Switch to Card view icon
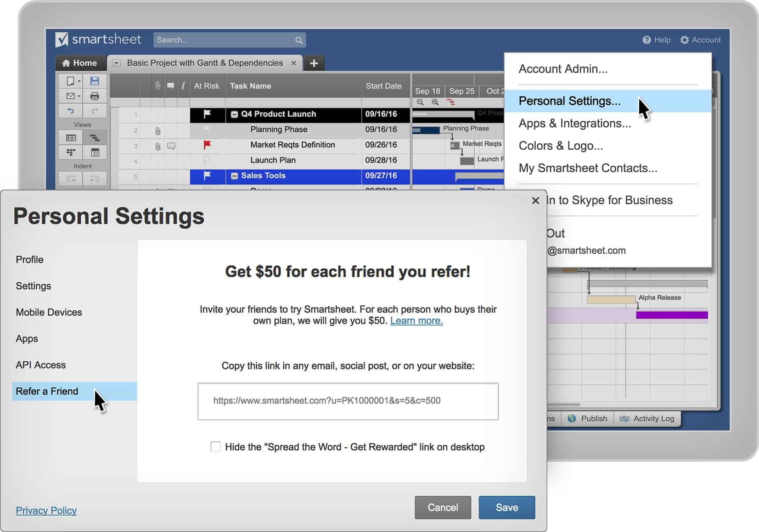 [71, 152]
